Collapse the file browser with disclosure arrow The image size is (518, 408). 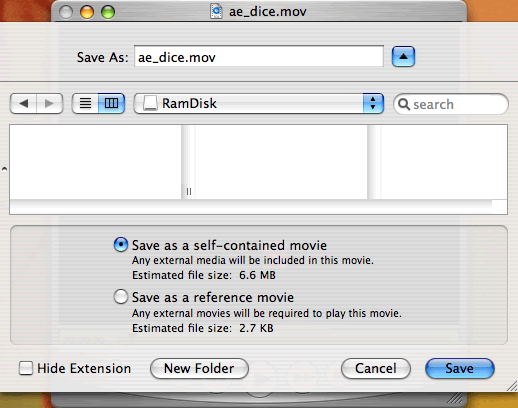coord(403,57)
